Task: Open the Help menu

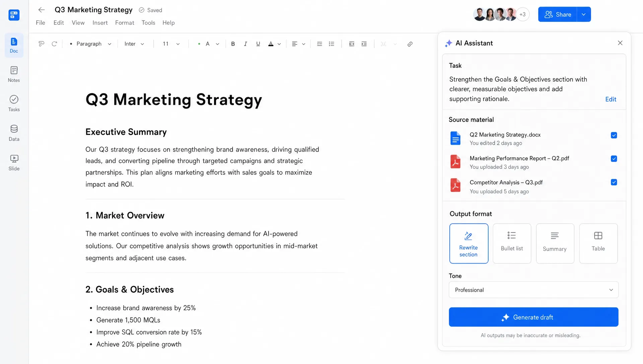Action: (168, 23)
